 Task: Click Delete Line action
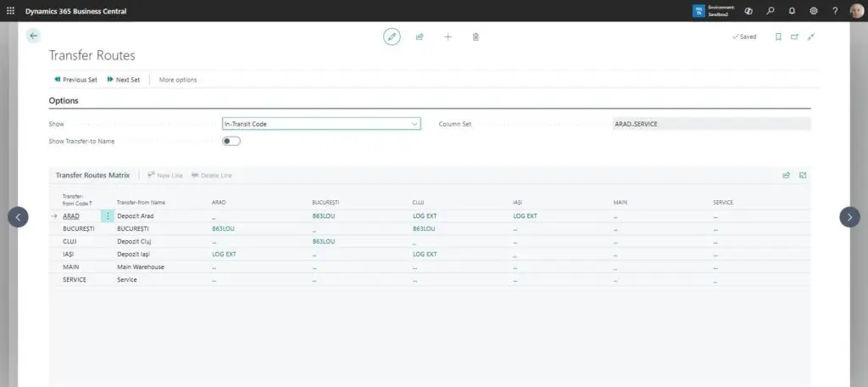(211, 175)
